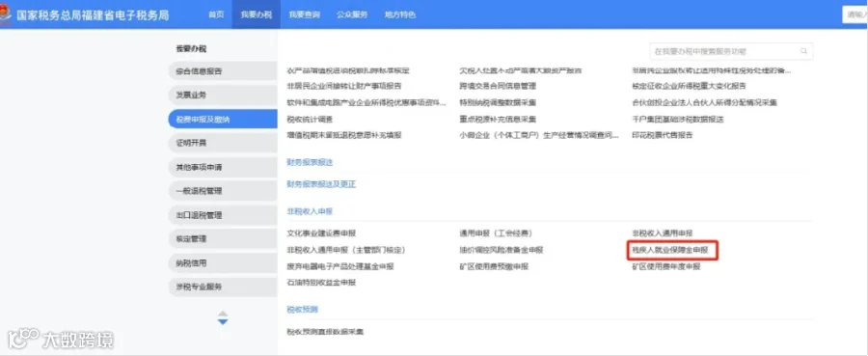This screenshot has height=356, width=868.
Task: Expand the 财务报表报送 section heading
Action: pos(310,163)
